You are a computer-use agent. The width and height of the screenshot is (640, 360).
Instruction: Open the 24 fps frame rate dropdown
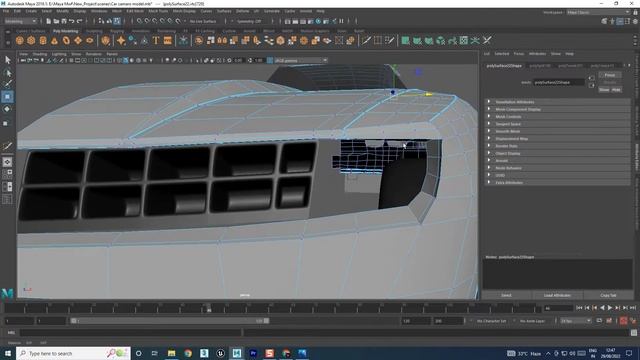pos(576,321)
